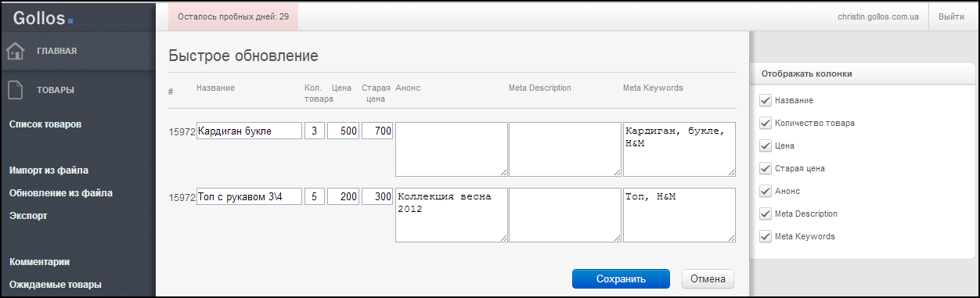
Task: Click the name field Кардиган букле
Action: [x=249, y=131]
